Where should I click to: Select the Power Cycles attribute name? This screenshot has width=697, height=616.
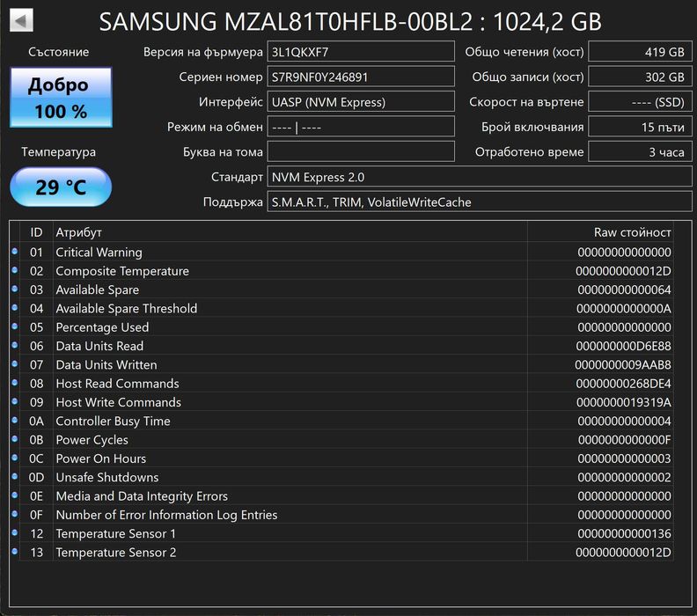point(92,439)
